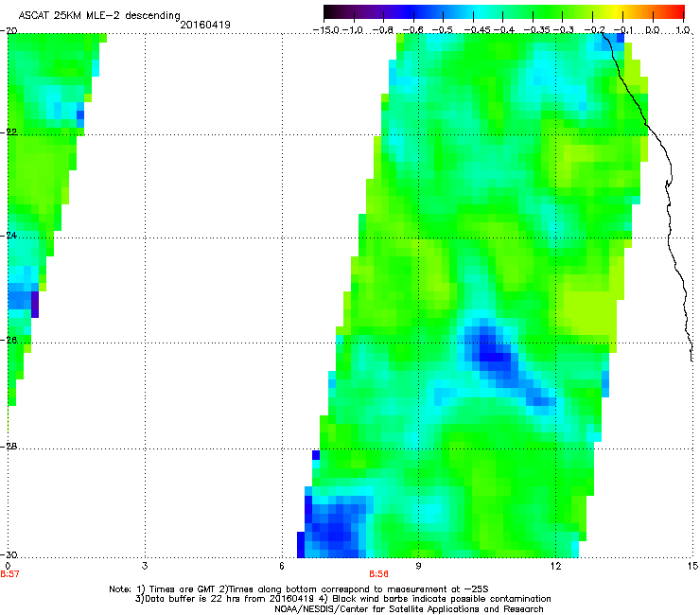Click the 12 longitude axis label
700x615 pixels.
pyautogui.click(x=555, y=566)
